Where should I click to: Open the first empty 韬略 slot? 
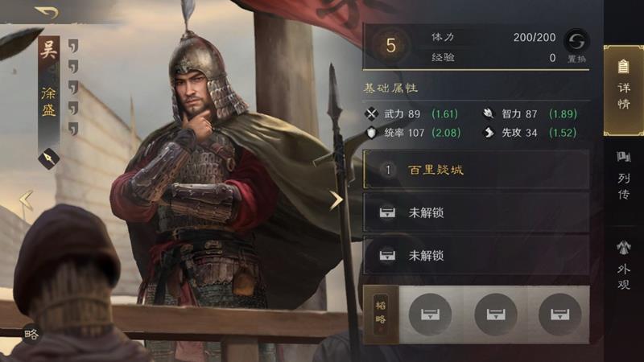430,315
